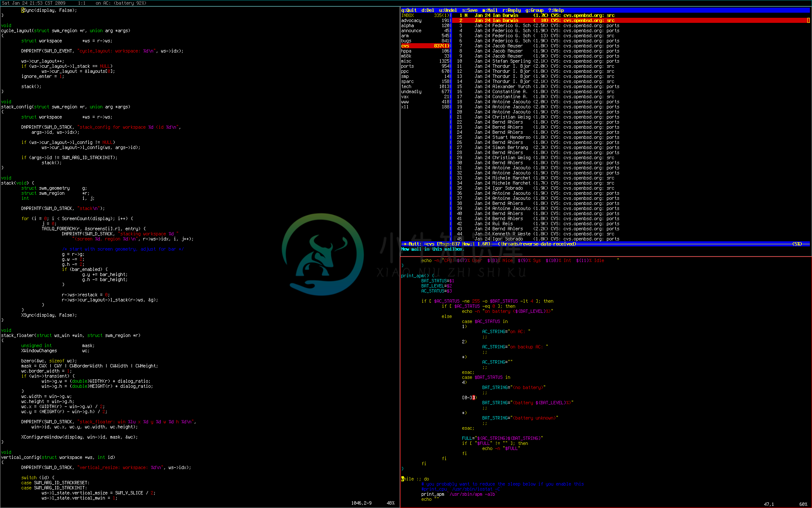This screenshot has width=812, height=508.
Task: Place cursor on vertical_config function name
Action: click(x=20, y=457)
